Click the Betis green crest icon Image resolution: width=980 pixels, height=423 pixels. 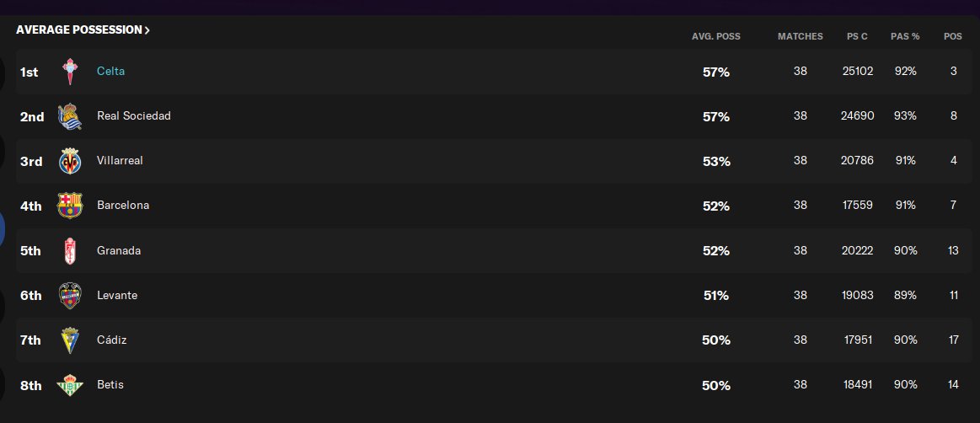point(70,386)
